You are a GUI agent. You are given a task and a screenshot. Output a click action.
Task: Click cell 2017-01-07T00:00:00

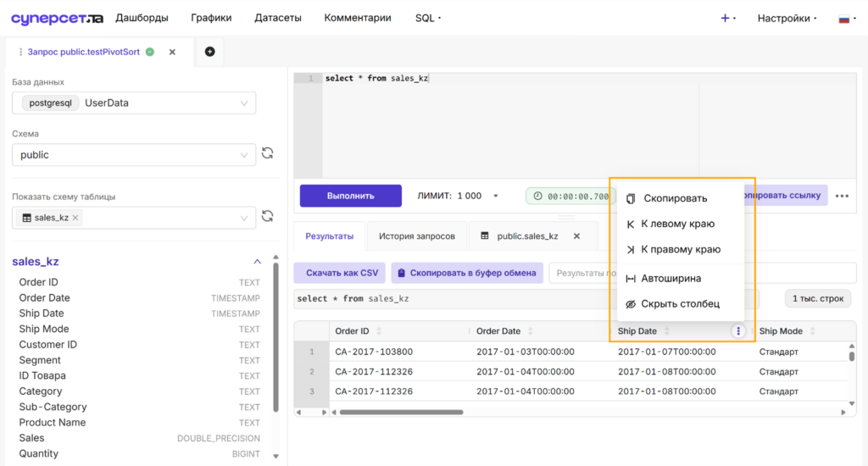[x=666, y=352]
